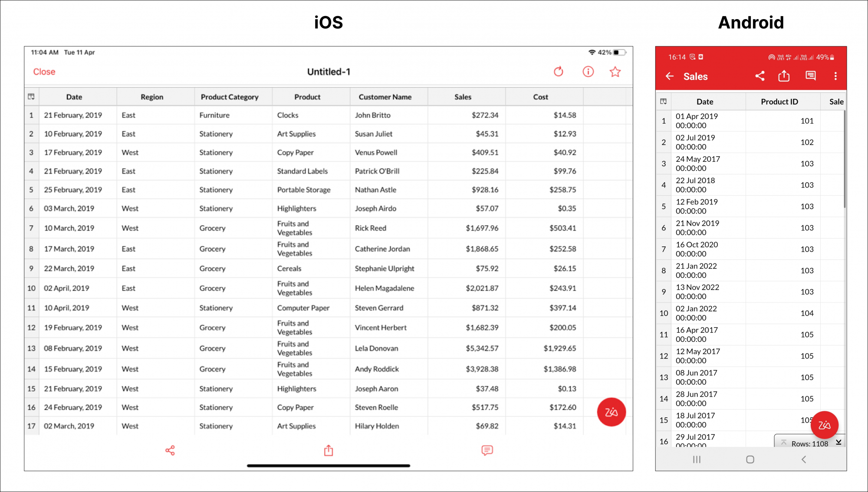Tap the redo/refresh icon beside Untitled-1
This screenshot has height=492, width=868.
559,72
